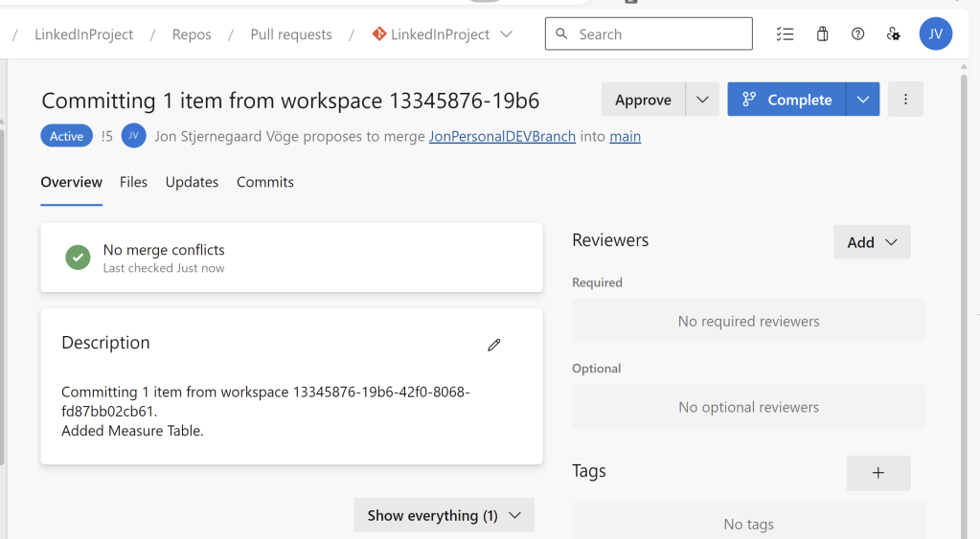The image size is (980, 539).
Task: Expand the Approve vote options dropdown
Action: tap(702, 100)
